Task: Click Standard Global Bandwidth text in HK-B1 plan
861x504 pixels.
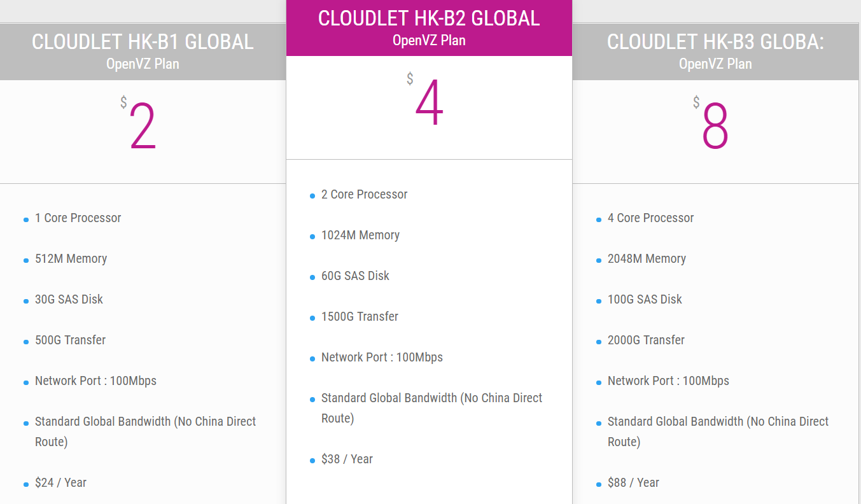Action: tap(146, 431)
